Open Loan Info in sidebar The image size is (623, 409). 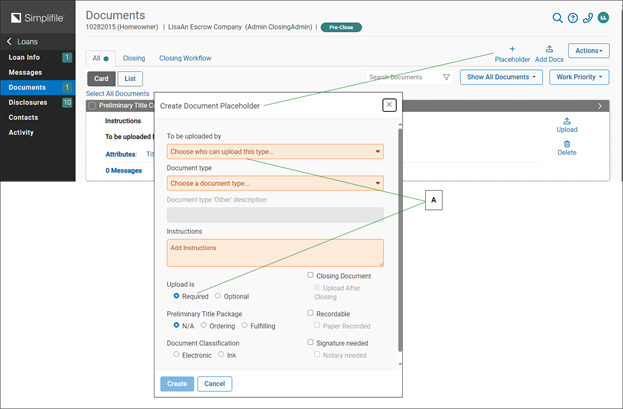coord(38,57)
